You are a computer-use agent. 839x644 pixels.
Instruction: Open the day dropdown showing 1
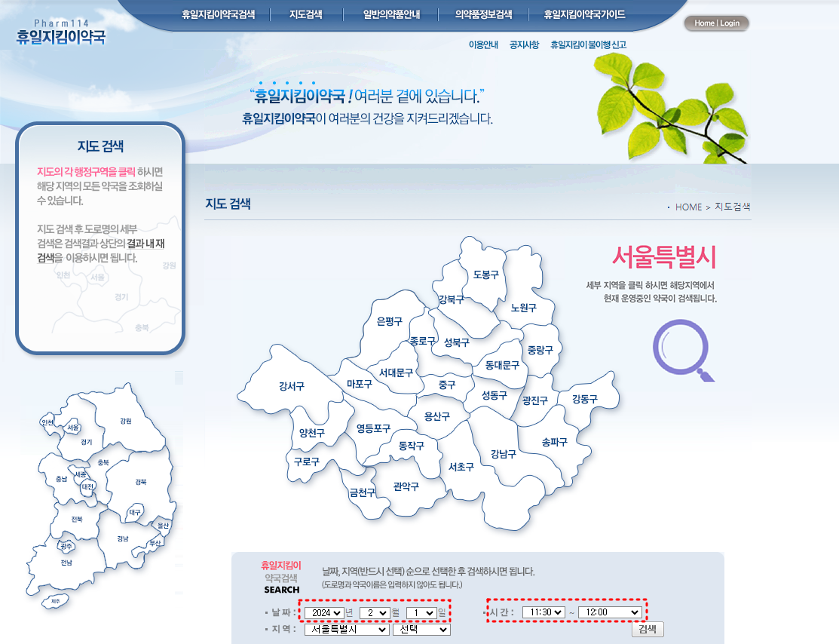421,612
